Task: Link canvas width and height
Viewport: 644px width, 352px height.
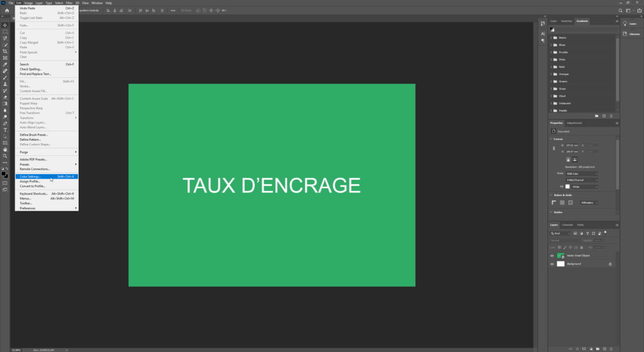Action: click(553, 148)
